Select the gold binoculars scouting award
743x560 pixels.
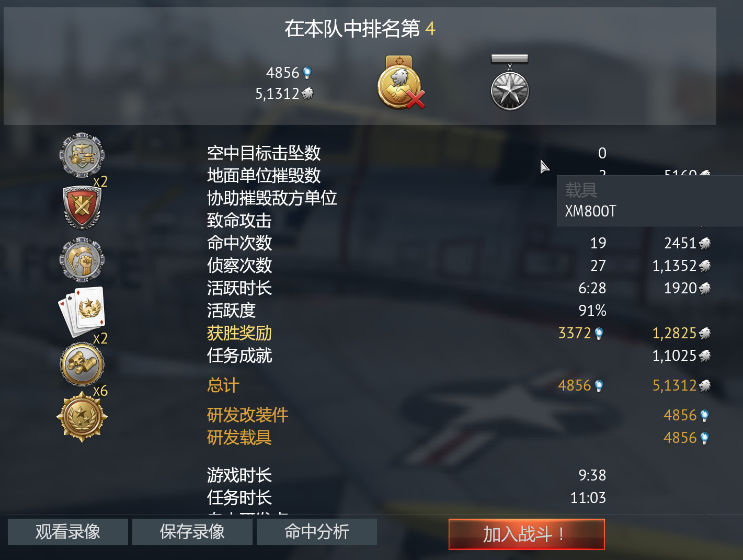[x=82, y=364]
